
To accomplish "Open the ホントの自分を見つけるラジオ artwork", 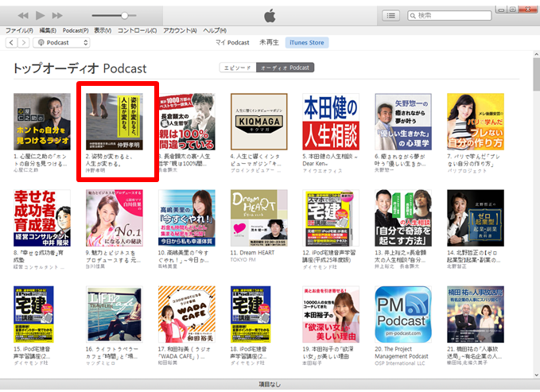I will 42,122.
